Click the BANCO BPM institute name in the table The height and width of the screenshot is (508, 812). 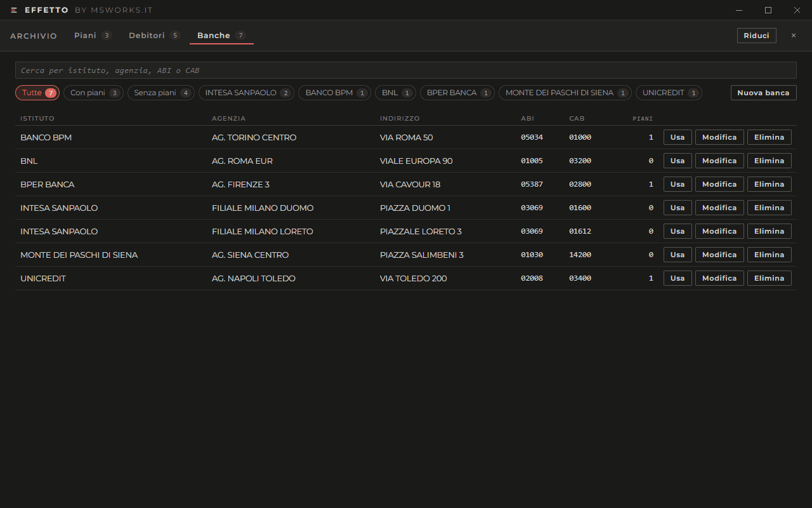[x=46, y=137]
